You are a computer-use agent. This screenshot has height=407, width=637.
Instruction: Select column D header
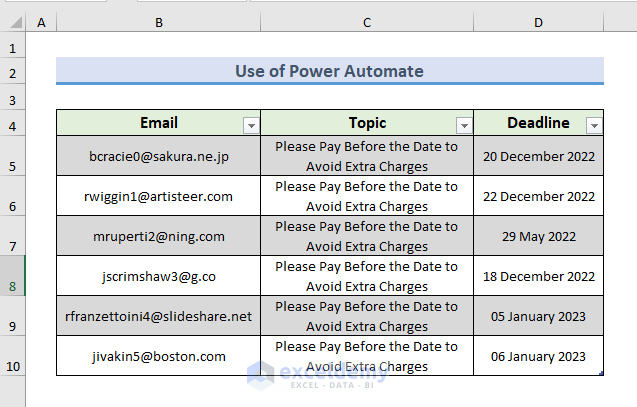point(538,22)
